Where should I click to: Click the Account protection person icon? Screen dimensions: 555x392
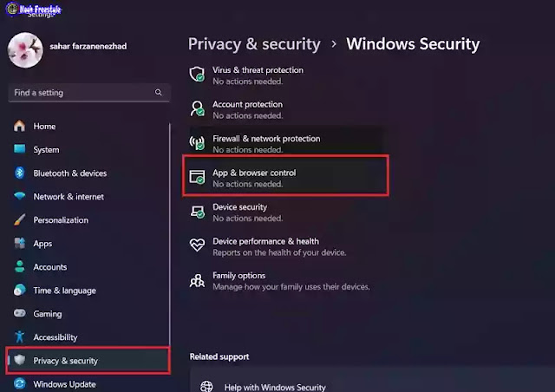197,108
